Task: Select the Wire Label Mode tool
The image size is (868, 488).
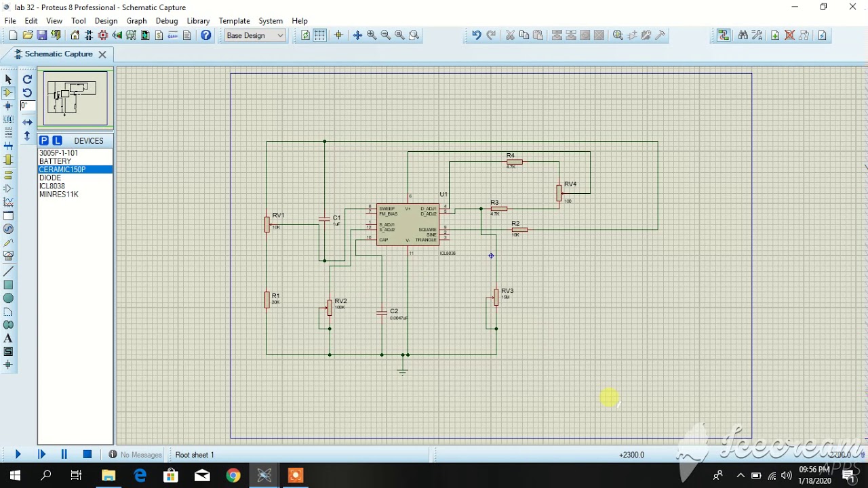Action: tap(8, 120)
